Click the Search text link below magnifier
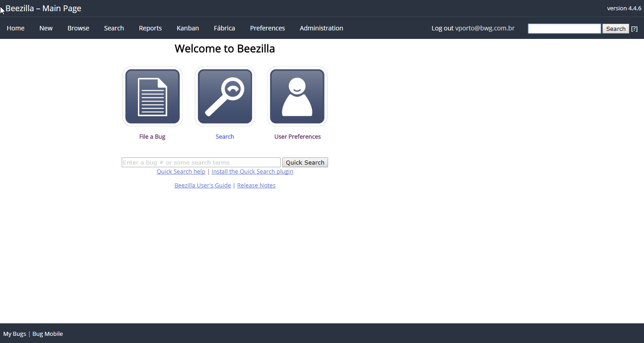The image size is (644, 343). click(x=225, y=137)
